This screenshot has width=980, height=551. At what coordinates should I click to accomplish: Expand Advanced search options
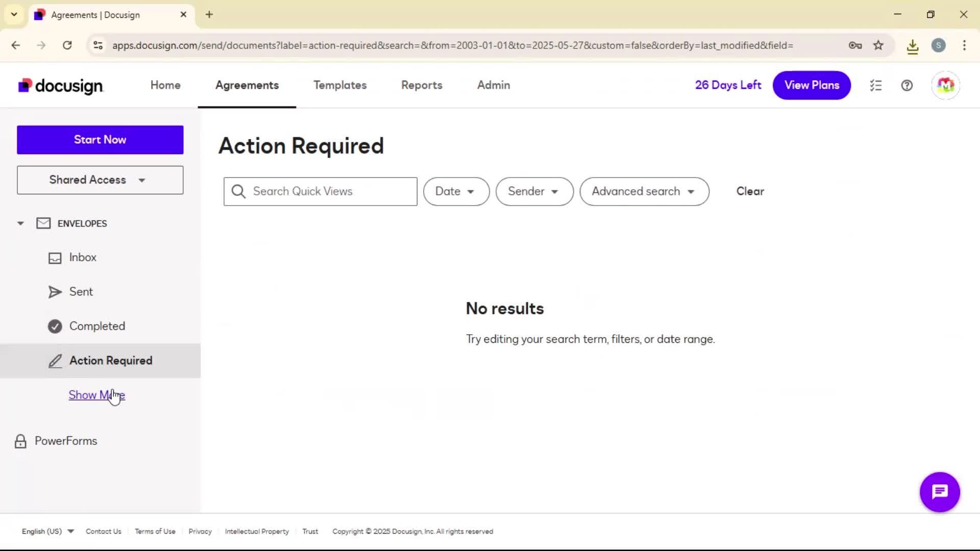pos(644,191)
